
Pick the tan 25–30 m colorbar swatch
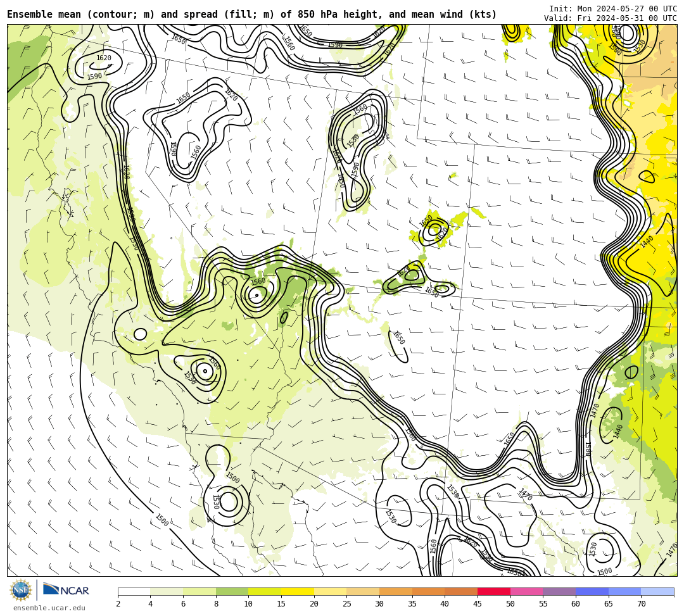[x=363, y=591]
